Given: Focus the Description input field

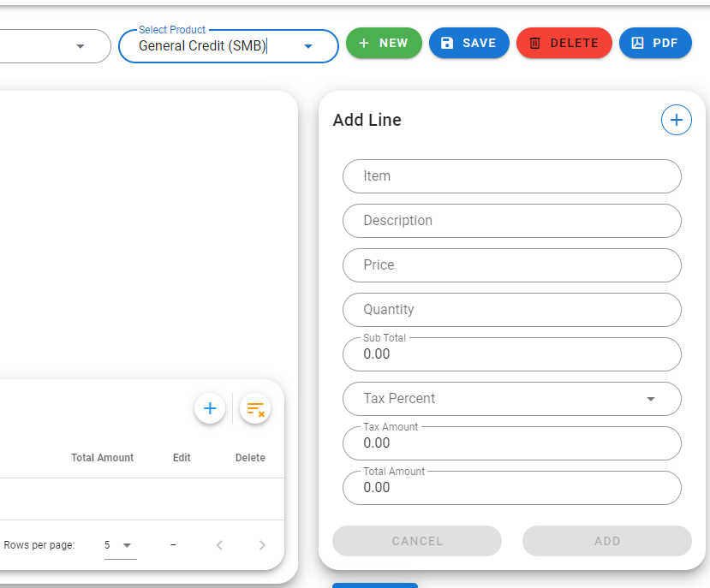Looking at the screenshot, I should tap(511, 221).
